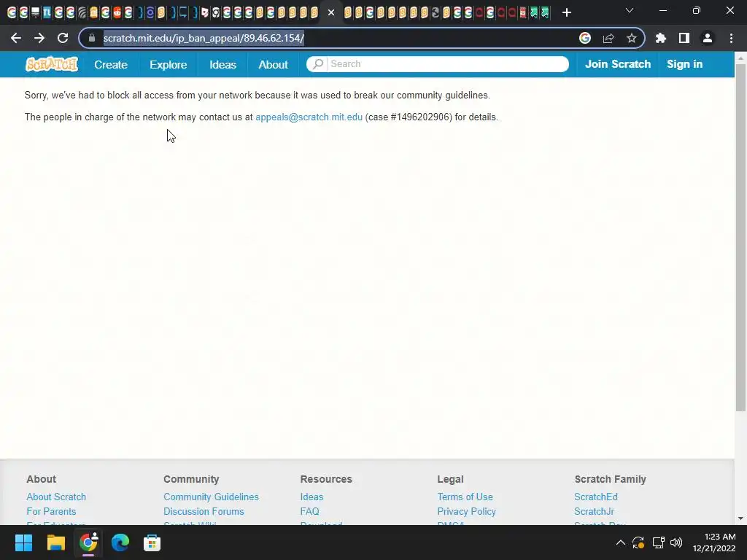
Task: Open the Create menu item
Action: click(111, 64)
